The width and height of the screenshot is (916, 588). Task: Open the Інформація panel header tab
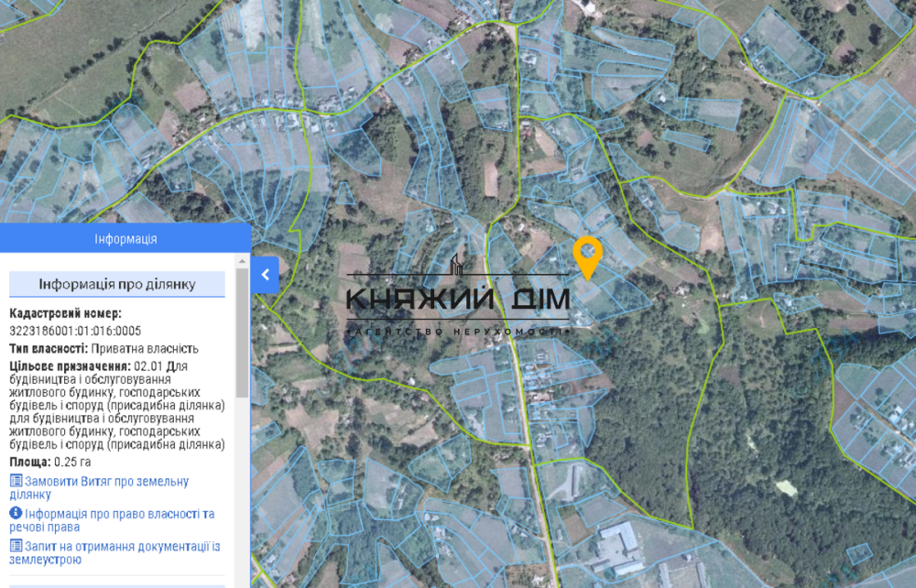point(125,239)
